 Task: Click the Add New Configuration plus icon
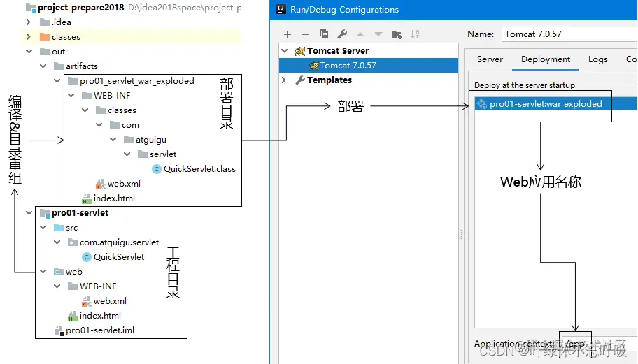(288, 34)
